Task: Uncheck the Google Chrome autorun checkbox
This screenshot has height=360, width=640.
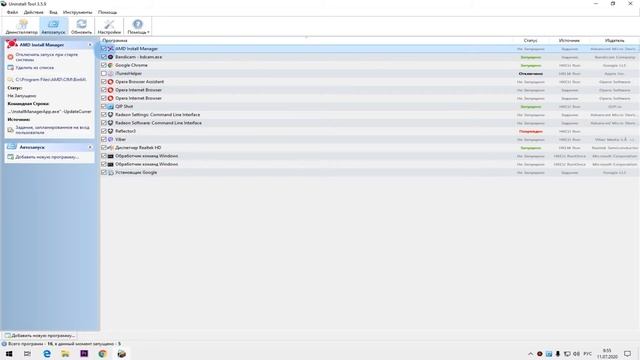Action: tap(104, 65)
